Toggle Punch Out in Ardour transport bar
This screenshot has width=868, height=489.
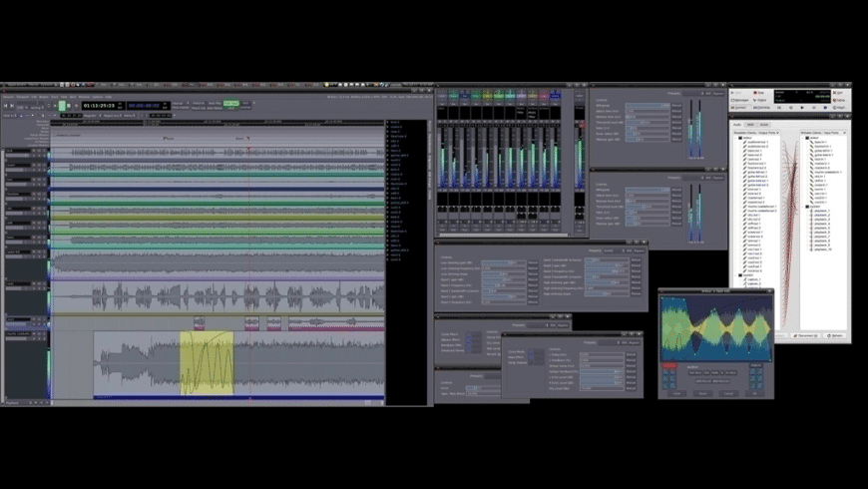pyautogui.click(x=199, y=108)
